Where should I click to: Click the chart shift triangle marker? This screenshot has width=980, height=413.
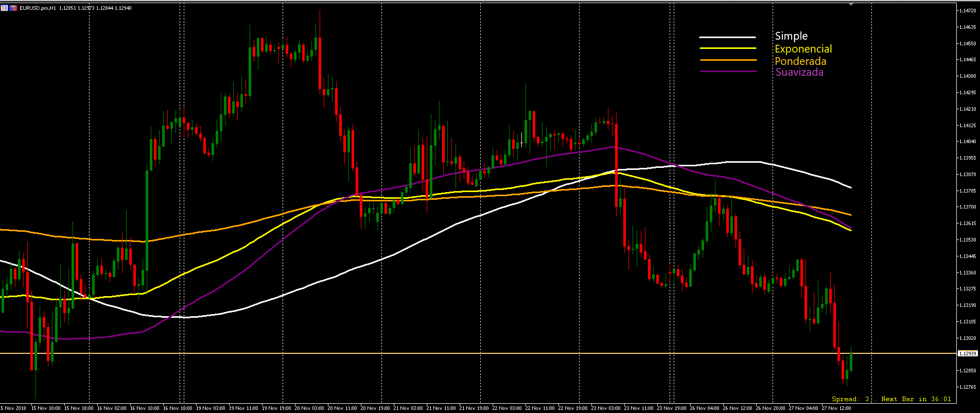[x=851, y=4]
